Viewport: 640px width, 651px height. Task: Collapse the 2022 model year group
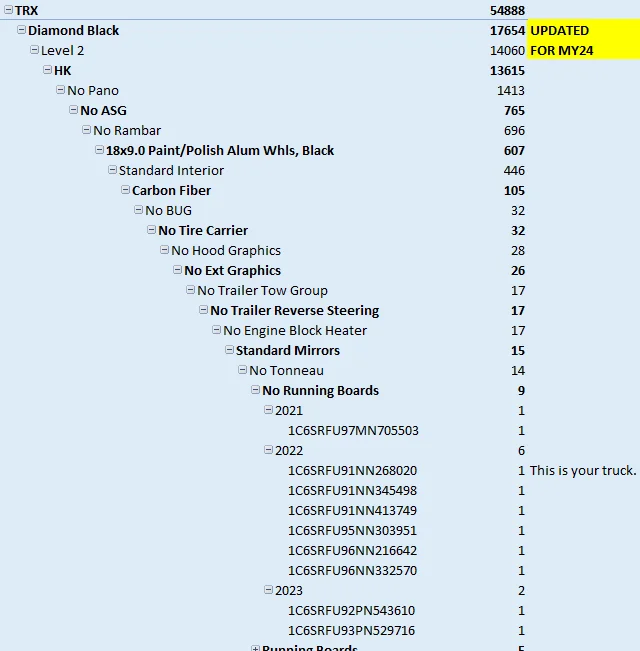point(269,450)
